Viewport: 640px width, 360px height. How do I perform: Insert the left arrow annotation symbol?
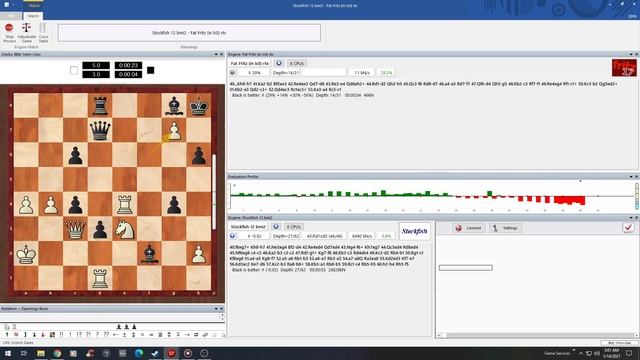[116, 334]
